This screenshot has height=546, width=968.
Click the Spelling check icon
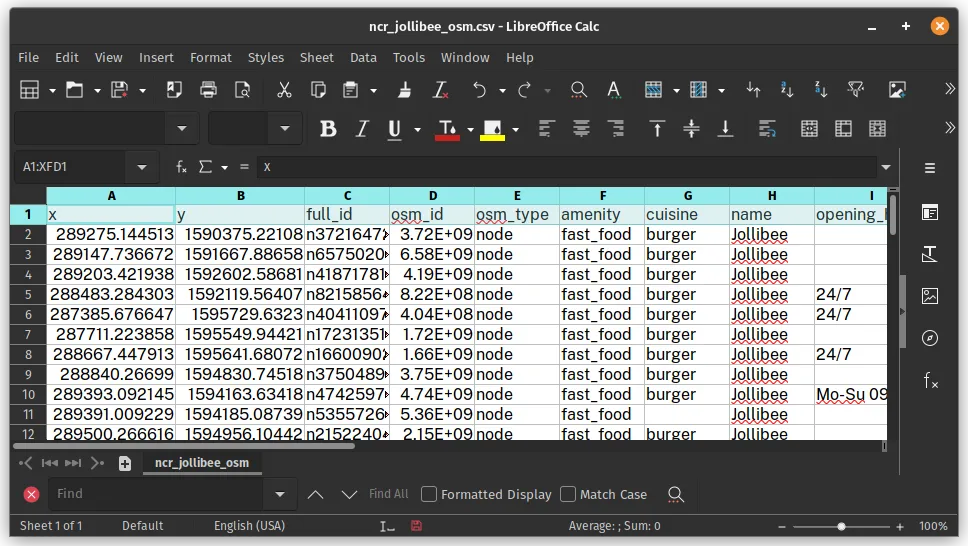coord(614,90)
